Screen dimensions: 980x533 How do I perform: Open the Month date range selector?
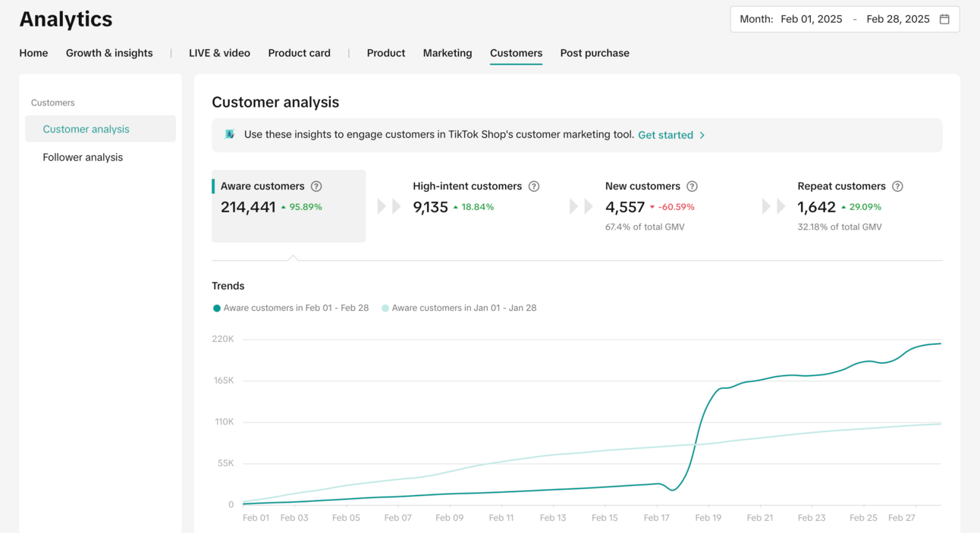point(756,19)
